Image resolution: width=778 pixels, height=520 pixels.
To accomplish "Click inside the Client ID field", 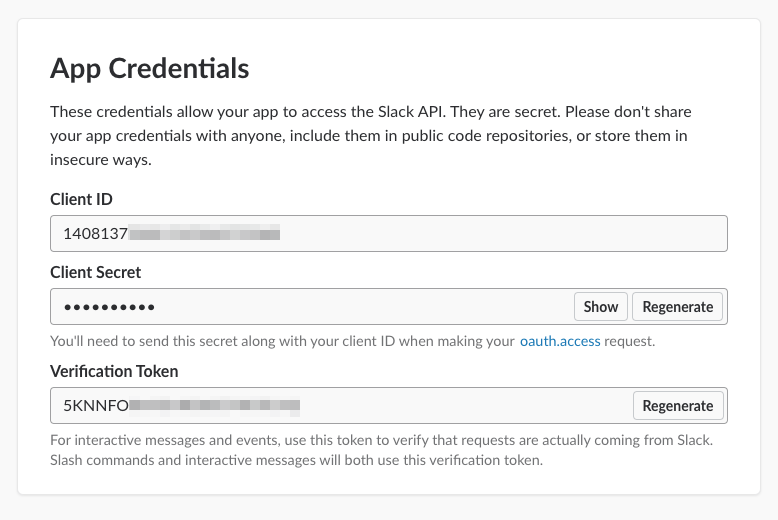I will tap(500, 234).
